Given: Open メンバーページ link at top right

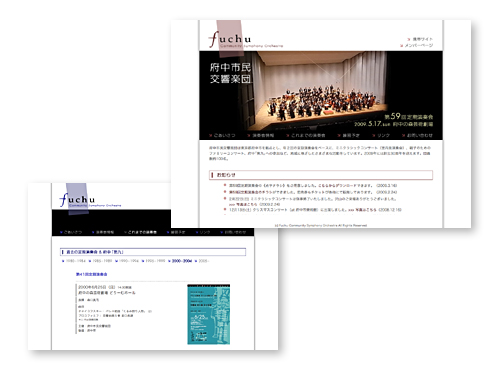Looking at the screenshot, I should pos(417,45).
